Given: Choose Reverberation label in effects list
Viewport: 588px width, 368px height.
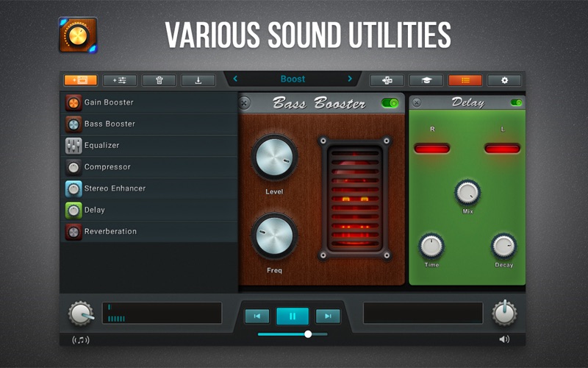Looking at the screenshot, I should tap(110, 231).
